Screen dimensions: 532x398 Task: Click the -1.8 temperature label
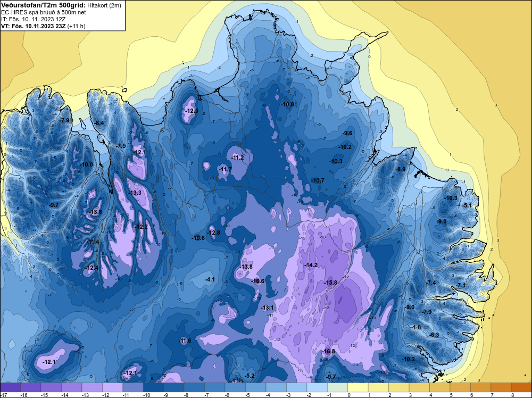[x=415, y=327]
